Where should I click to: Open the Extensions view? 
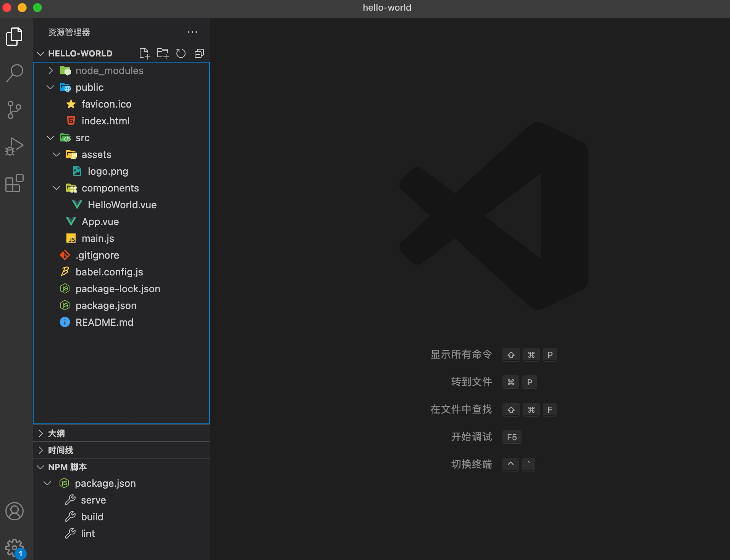pyautogui.click(x=15, y=183)
